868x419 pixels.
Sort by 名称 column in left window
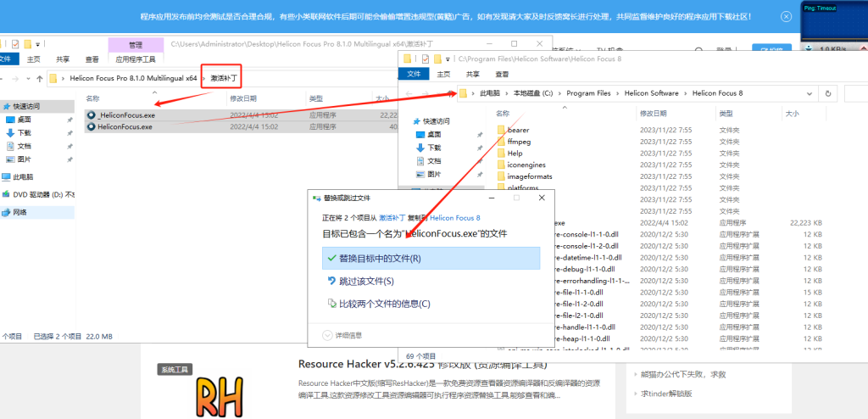pos(92,98)
